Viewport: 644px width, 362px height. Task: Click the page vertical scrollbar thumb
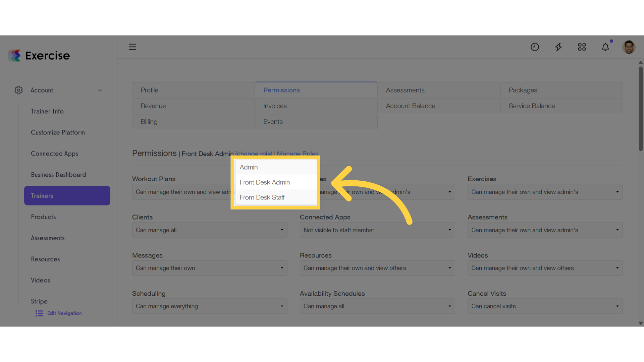(x=641, y=109)
